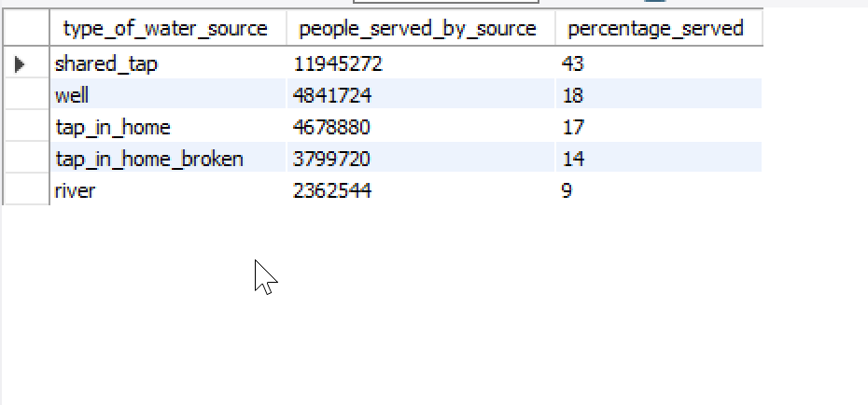This screenshot has height=405, width=868.
Task: Click the 4841724 value cell
Action: point(331,95)
